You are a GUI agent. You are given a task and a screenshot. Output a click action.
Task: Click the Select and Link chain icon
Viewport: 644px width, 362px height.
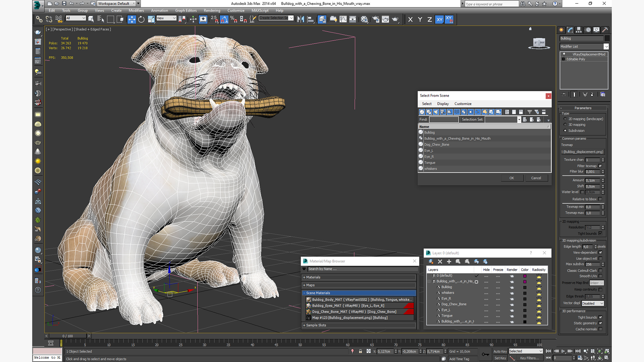coord(39,19)
